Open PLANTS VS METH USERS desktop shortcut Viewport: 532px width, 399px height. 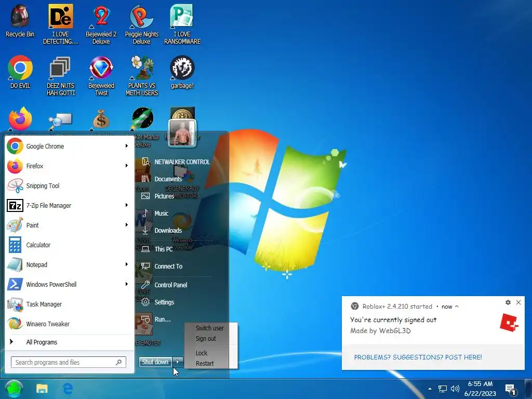pyautogui.click(x=141, y=75)
